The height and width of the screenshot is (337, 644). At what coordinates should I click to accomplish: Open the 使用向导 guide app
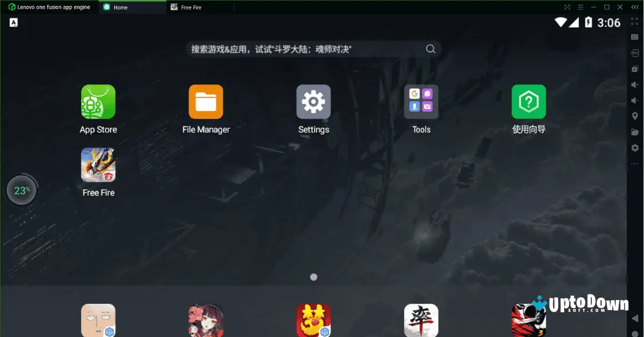[x=528, y=101]
